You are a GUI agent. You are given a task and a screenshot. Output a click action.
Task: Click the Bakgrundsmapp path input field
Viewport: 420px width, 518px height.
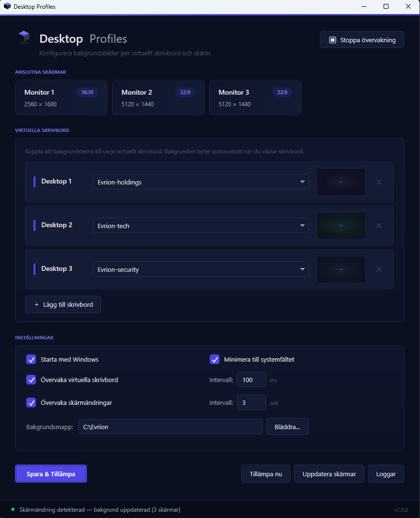pos(170,427)
